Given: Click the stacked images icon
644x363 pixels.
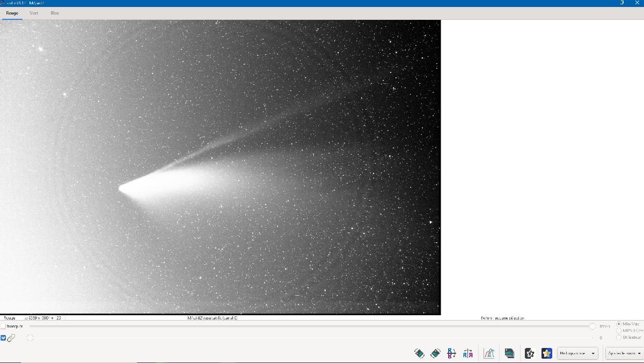Looking at the screenshot, I should (509, 353).
